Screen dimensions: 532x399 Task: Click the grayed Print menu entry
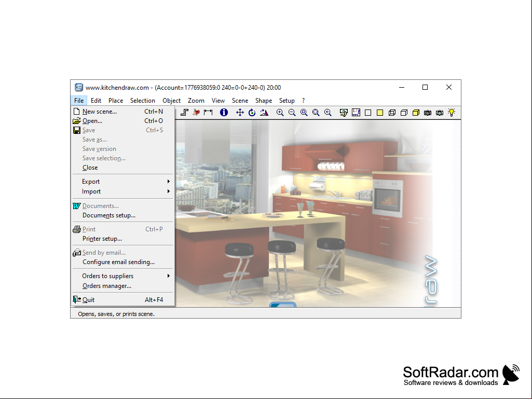click(x=123, y=229)
